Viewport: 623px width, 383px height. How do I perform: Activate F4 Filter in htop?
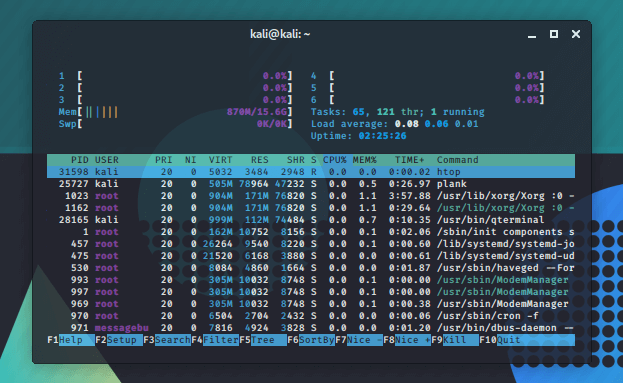point(215,340)
